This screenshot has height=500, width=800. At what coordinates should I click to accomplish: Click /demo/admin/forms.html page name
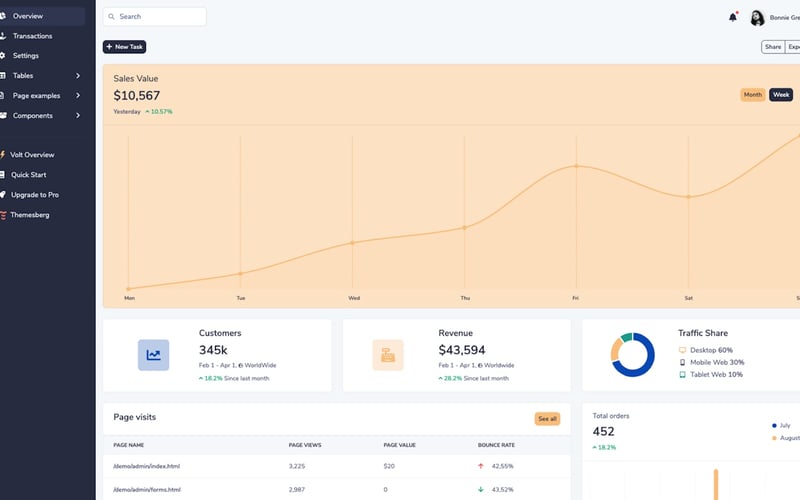coord(147,490)
